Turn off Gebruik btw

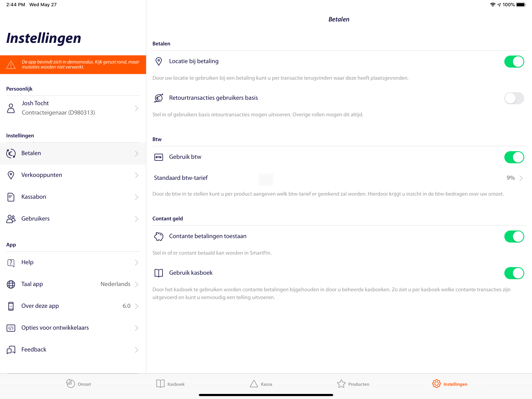[514, 157]
